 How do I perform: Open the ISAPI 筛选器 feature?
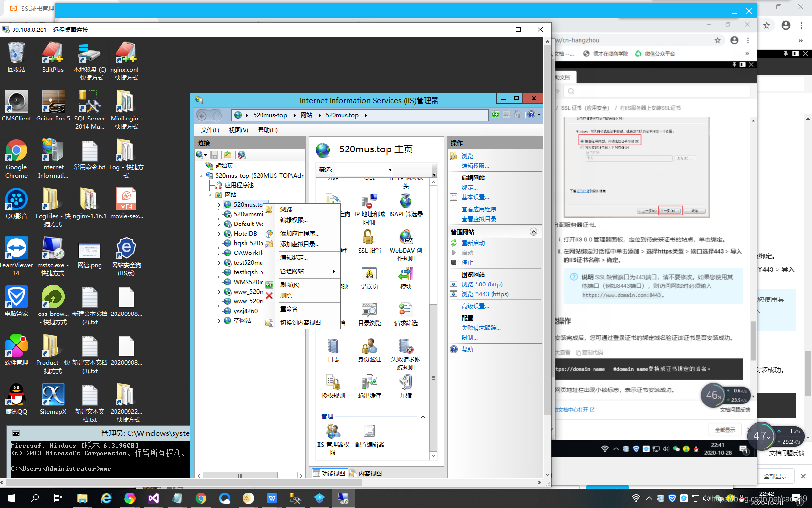[x=406, y=205]
